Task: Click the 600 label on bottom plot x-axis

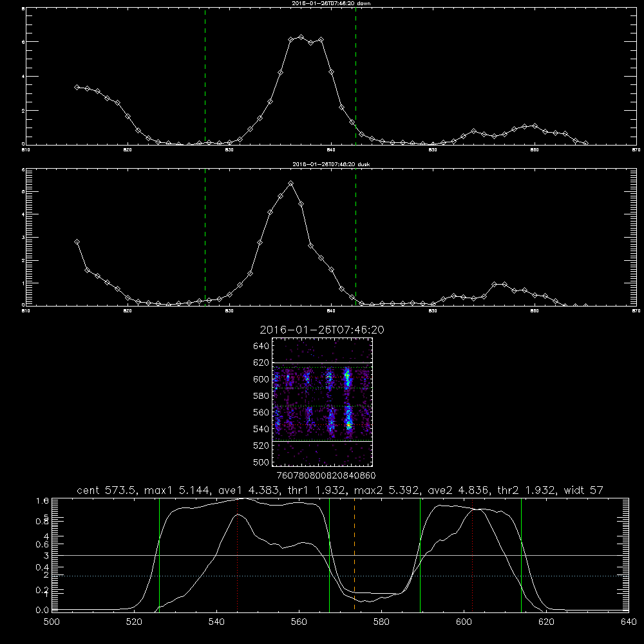Action: coord(464,622)
